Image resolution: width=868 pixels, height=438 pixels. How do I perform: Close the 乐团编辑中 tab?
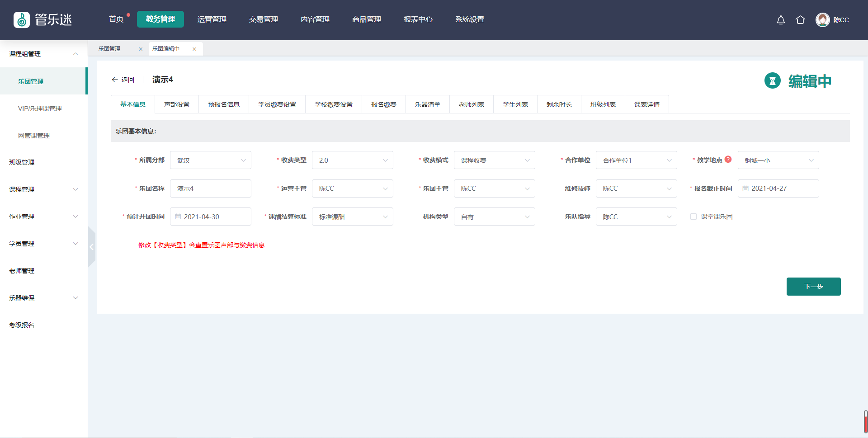tap(194, 49)
